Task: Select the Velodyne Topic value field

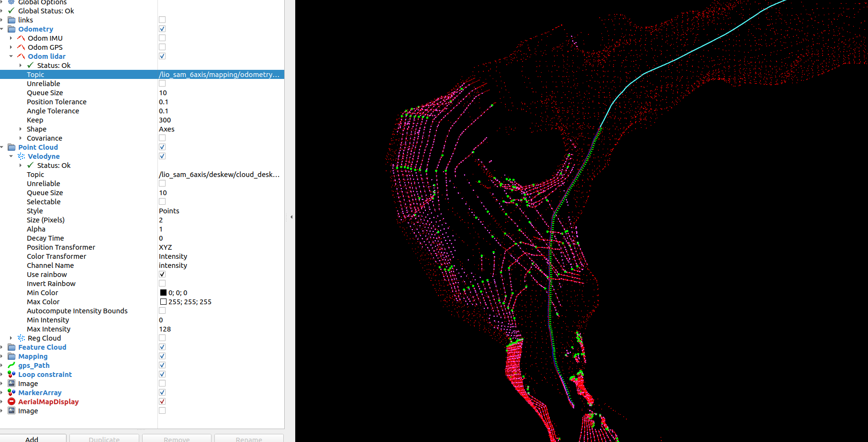Action: [x=221, y=174]
